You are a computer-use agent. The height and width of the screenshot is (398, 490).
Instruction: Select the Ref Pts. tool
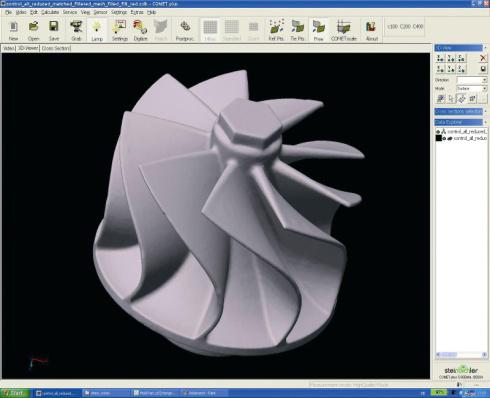(x=276, y=30)
